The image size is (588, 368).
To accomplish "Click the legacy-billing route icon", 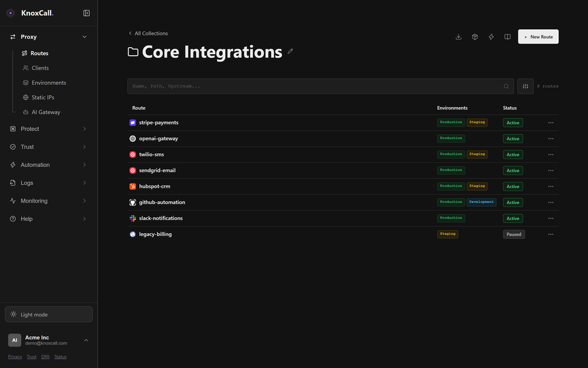I will [132, 234].
